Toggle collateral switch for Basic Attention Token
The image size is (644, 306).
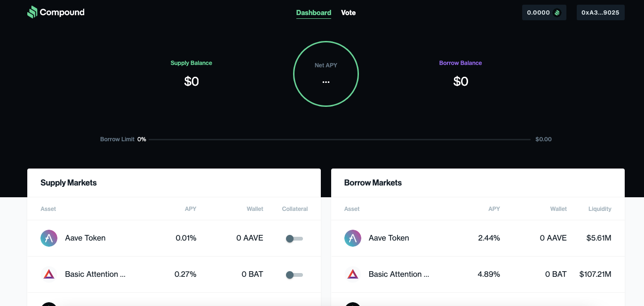294,275
